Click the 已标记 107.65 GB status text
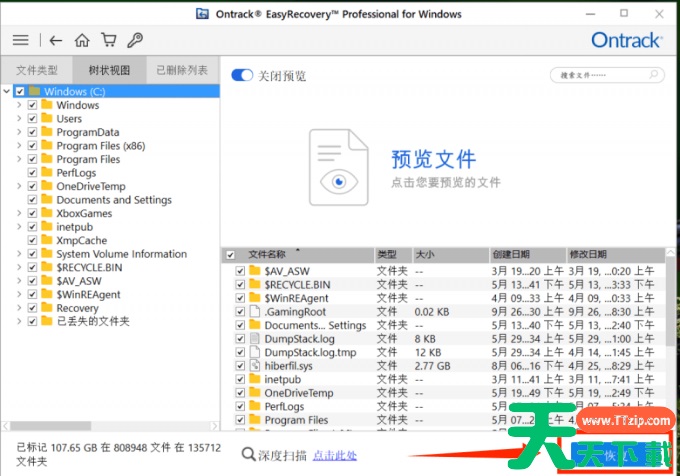The image size is (680, 476). pos(118,454)
